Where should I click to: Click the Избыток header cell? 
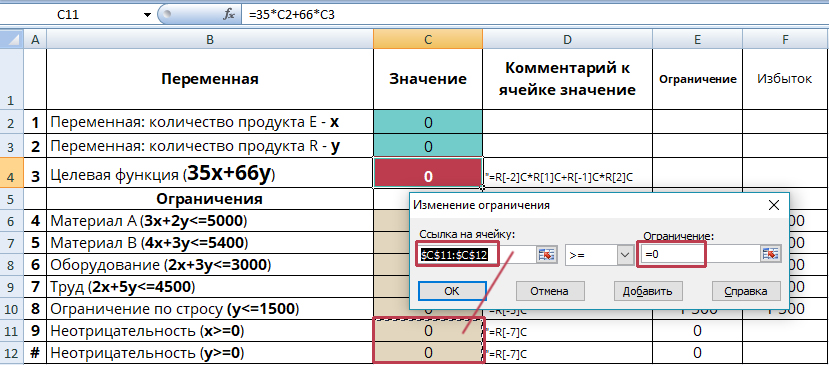pos(786,79)
